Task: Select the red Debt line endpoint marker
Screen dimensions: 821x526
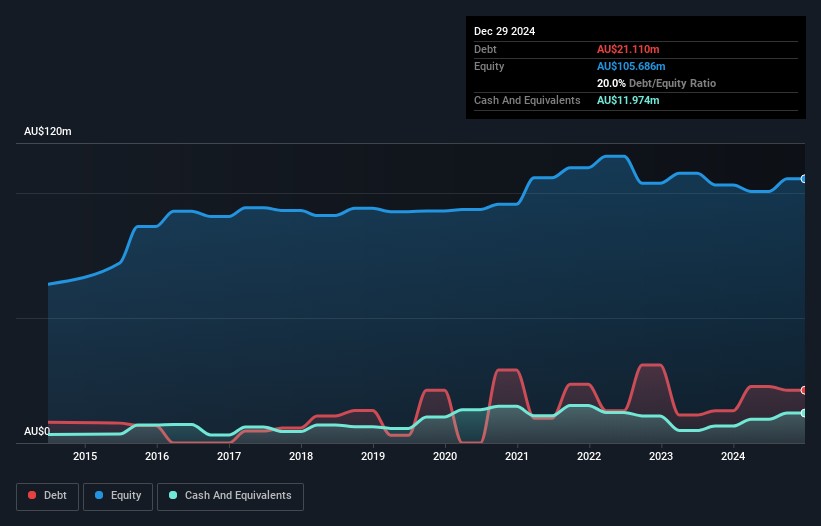Action: point(804,390)
